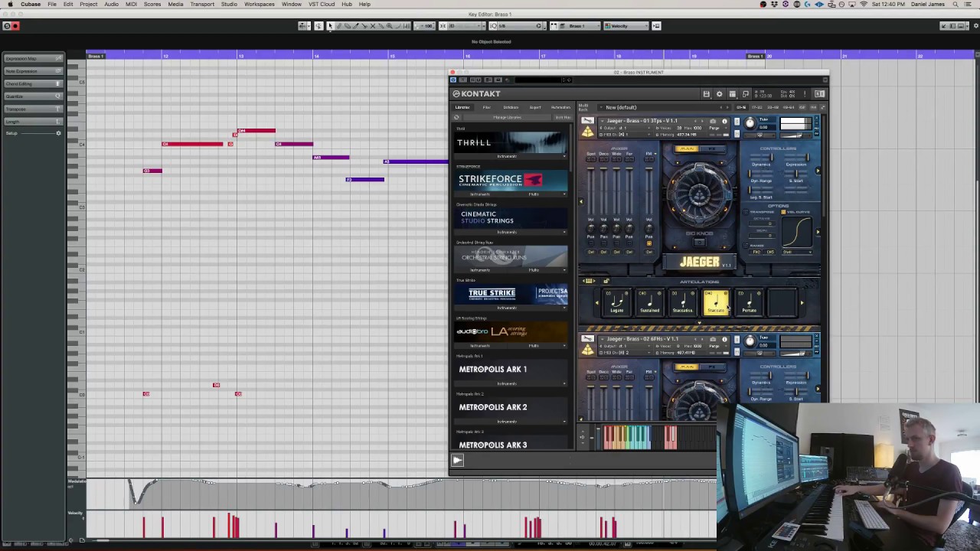Screen dimensions: 980x551
Task: Click refresh icon beside Manage Libraries
Action: click(457, 117)
